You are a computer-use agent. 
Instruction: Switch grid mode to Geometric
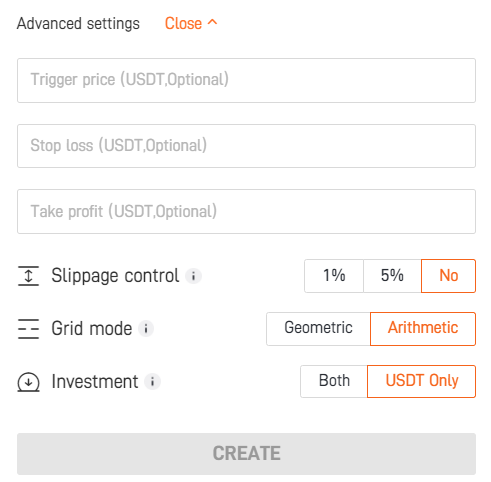(x=318, y=329)
